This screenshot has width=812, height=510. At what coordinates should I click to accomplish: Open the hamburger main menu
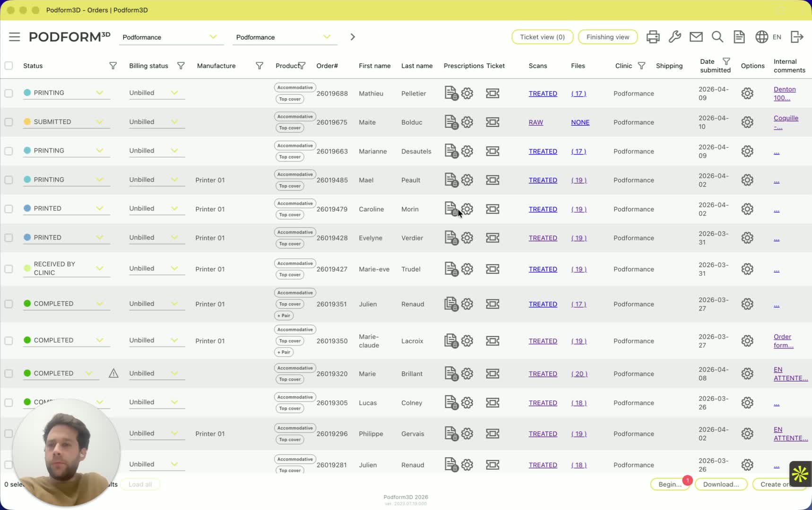click(x=14, y=37)
